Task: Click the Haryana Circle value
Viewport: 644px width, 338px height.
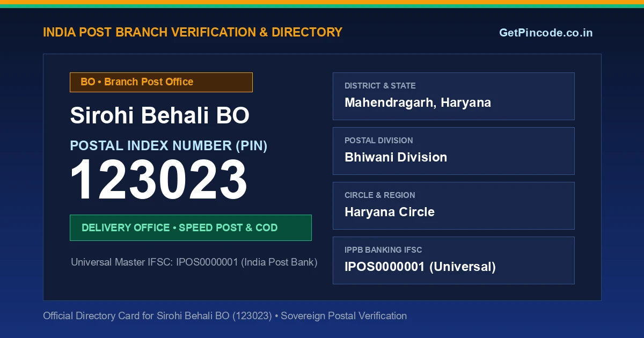Action: pyautogui.click(x=390, y=212)
